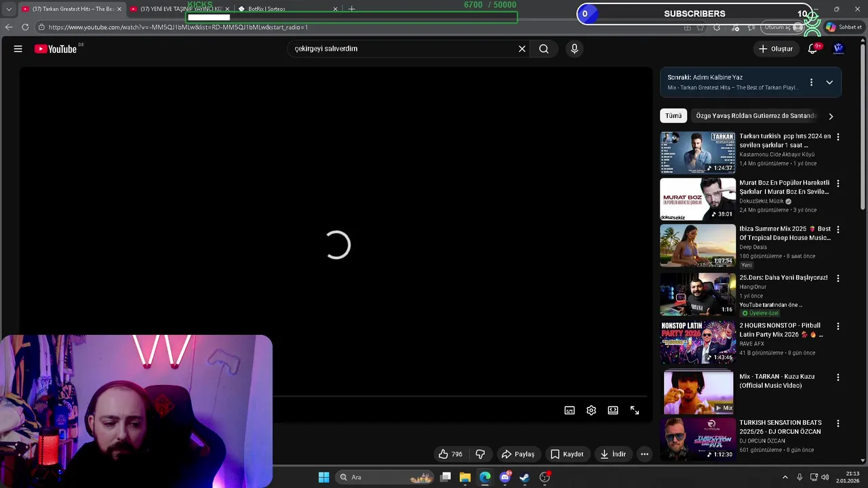Open 2 HOURS NONSTOP Pitbull Latin Party thumbnail
The width and height of the screenshot is (868, 488).
point(698,342)
